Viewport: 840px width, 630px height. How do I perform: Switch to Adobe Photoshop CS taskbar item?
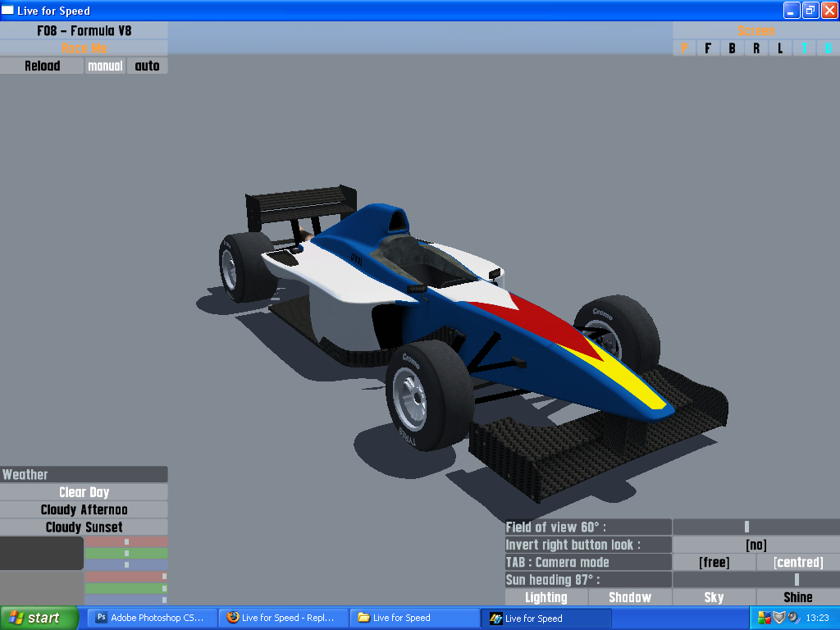[x=152, y=618]
